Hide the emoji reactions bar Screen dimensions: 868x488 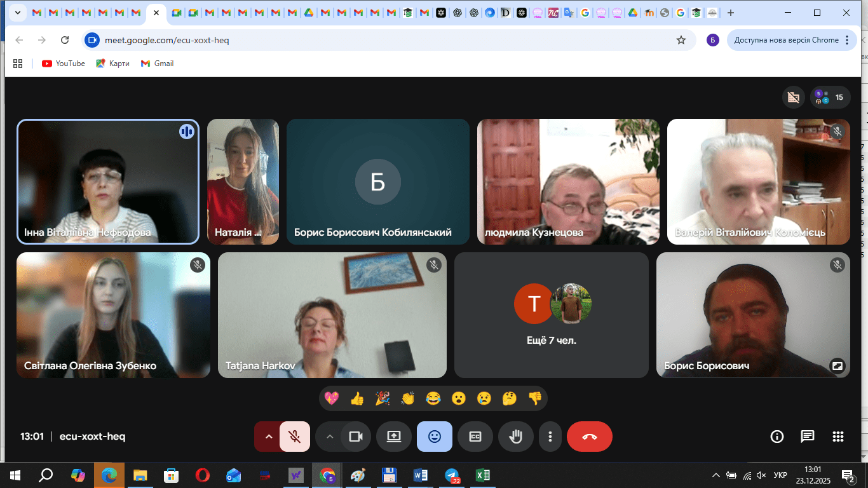tap(435, 437)
